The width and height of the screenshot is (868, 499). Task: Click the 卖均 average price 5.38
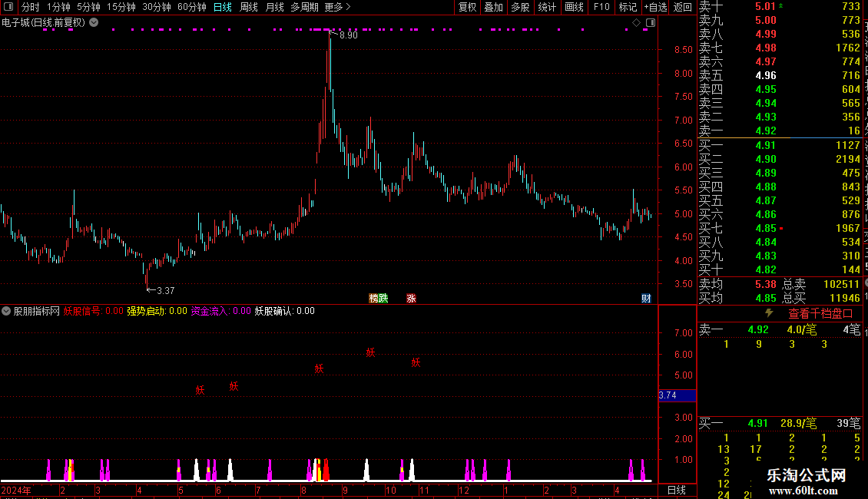click(x=766, y=284)
